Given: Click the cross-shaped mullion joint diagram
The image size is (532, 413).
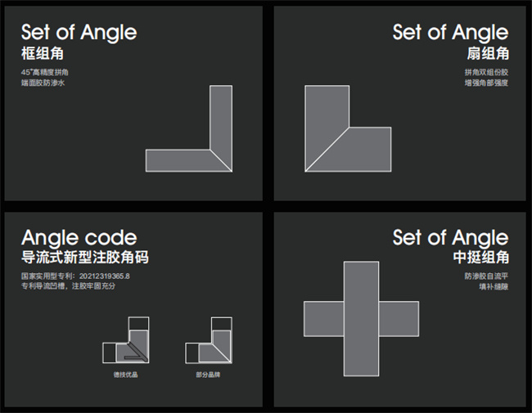Looking at the screenshot, I should 361,319.
